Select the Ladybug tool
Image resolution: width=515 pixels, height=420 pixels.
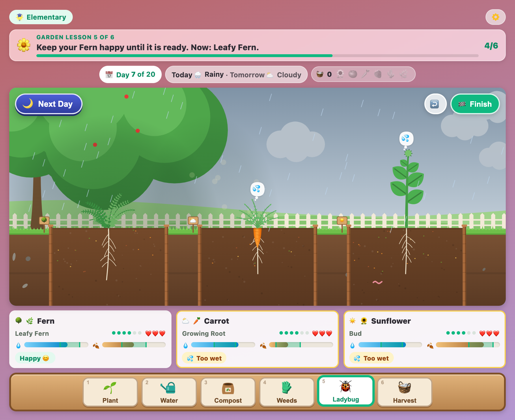(x=346, y=391)
